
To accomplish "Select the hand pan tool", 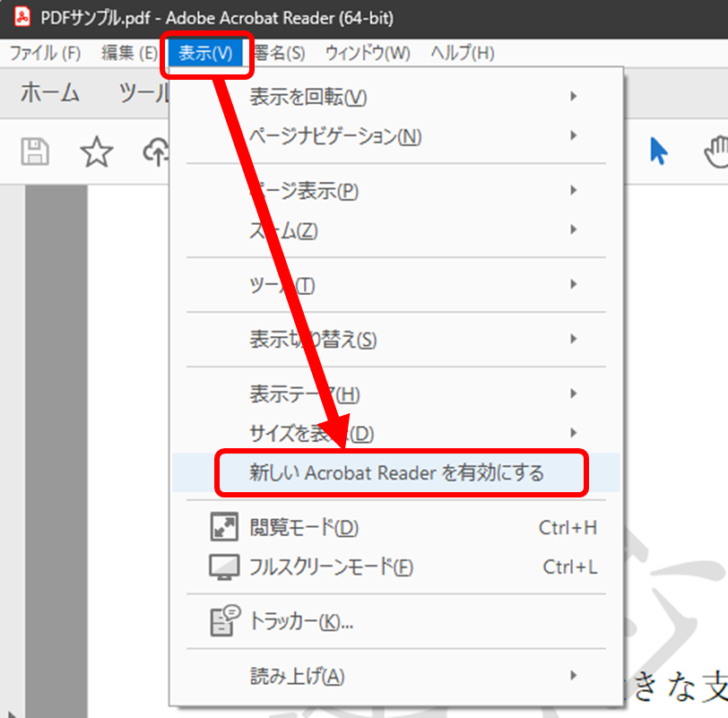I will 716,151.
